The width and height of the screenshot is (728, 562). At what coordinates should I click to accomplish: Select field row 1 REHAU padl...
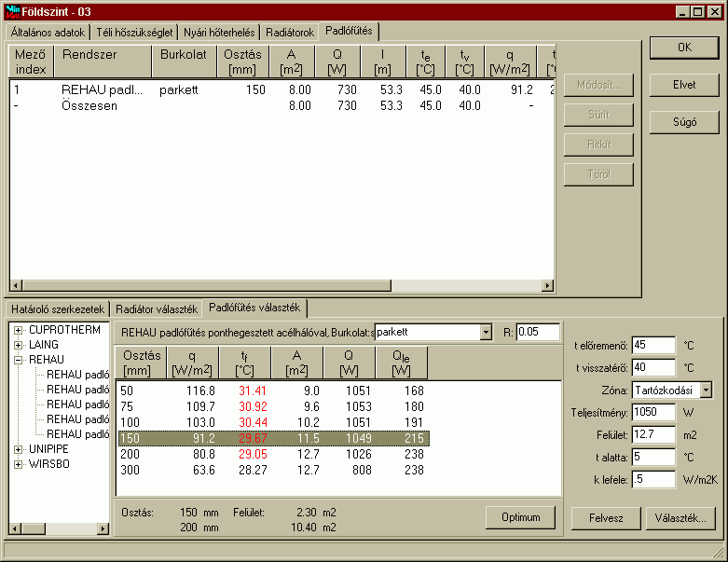pyautogui.click(x=282, y=89)
